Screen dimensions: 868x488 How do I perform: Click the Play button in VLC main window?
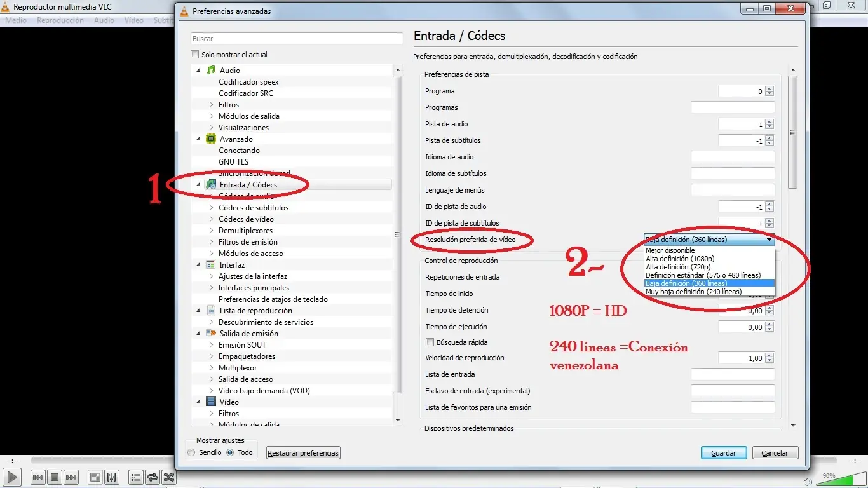click(x=12, y=477)
